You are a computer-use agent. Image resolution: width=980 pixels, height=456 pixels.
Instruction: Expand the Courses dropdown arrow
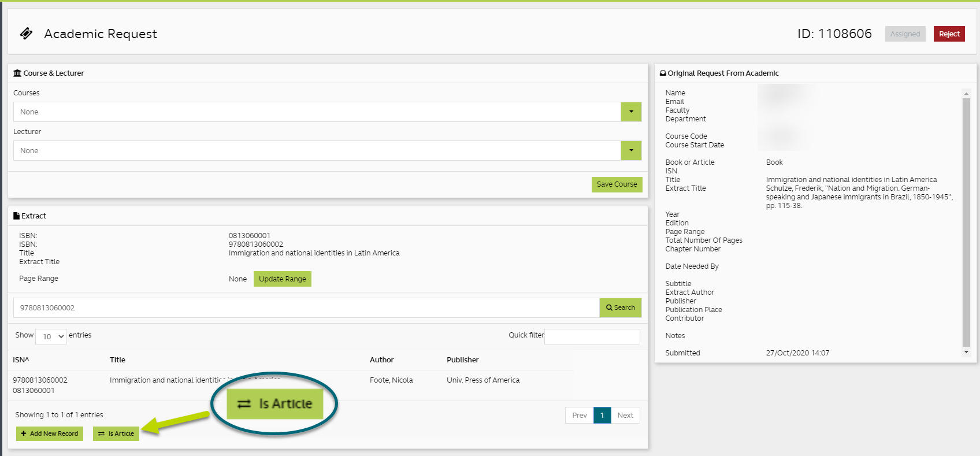(x=631, y=112)
